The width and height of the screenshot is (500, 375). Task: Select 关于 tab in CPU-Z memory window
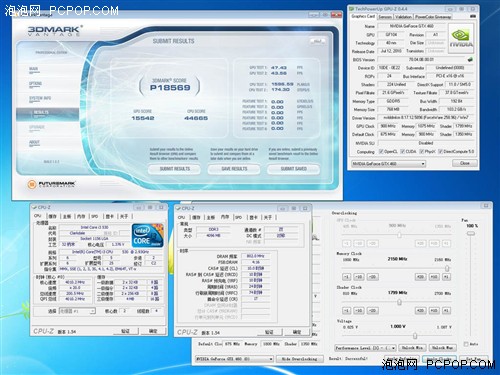pos(268,217)
